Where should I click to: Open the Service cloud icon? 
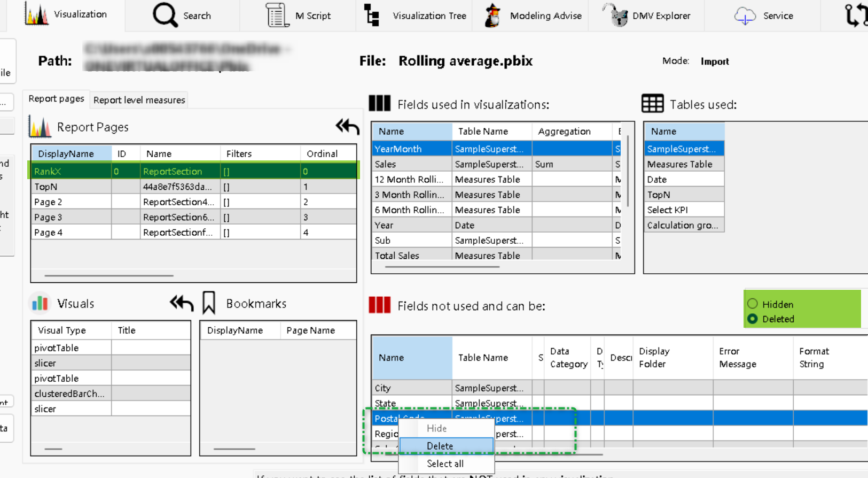pos(745,16)
